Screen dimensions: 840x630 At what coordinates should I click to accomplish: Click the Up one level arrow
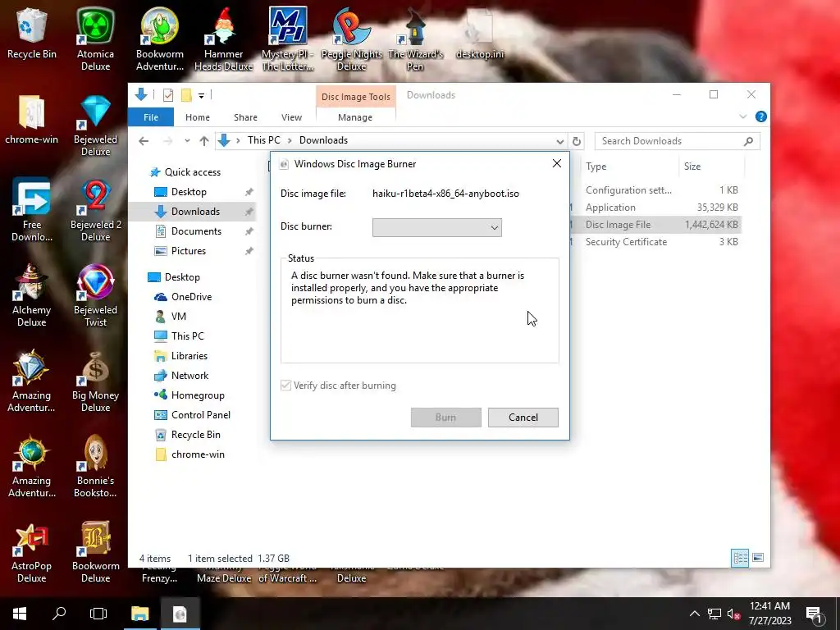pyautogui.click(x=204, y=141)
